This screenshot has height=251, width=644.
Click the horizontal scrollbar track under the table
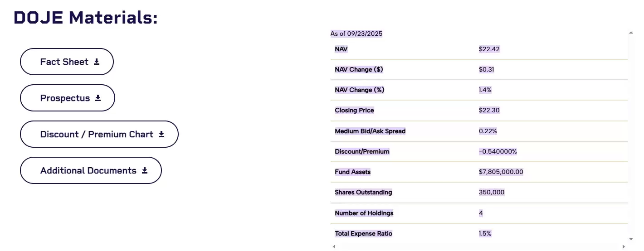point(478,246)
